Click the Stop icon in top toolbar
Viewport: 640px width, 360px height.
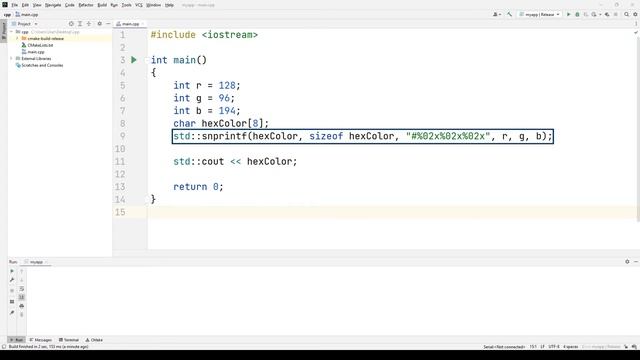616,14
